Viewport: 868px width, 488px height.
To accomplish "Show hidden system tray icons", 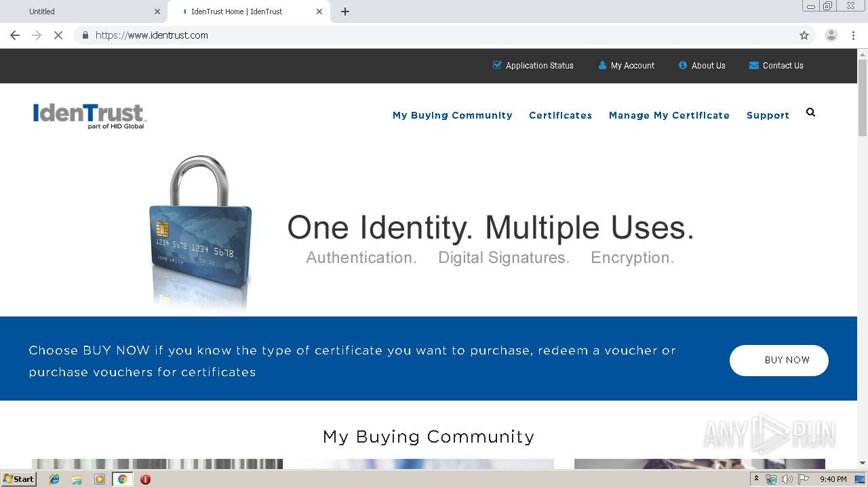I will coord(756,479).
